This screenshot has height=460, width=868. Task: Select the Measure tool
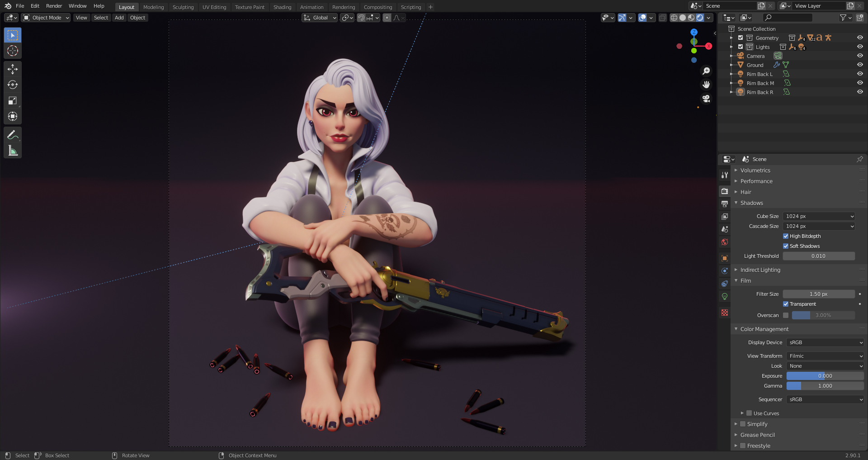[x=12, y=150]
